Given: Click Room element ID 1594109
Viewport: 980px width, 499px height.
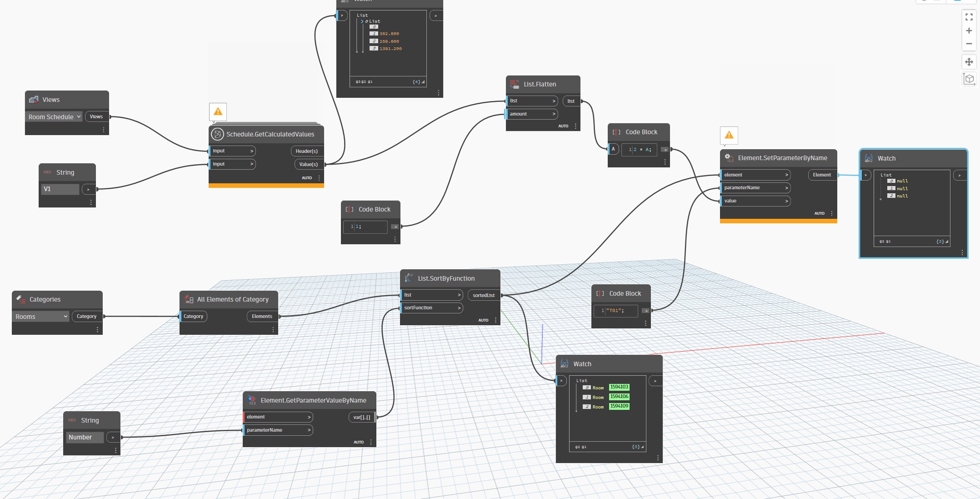Looking at the screenshot, I should coord(619,406).
